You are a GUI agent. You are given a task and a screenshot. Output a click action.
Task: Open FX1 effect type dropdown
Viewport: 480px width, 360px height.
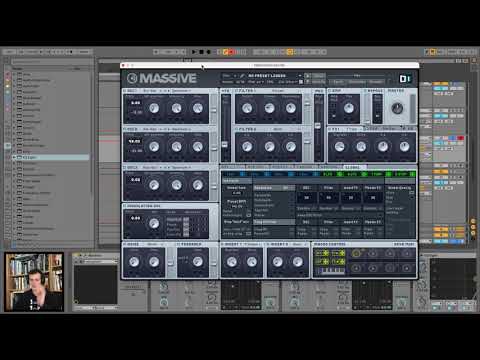coord(353,129)
